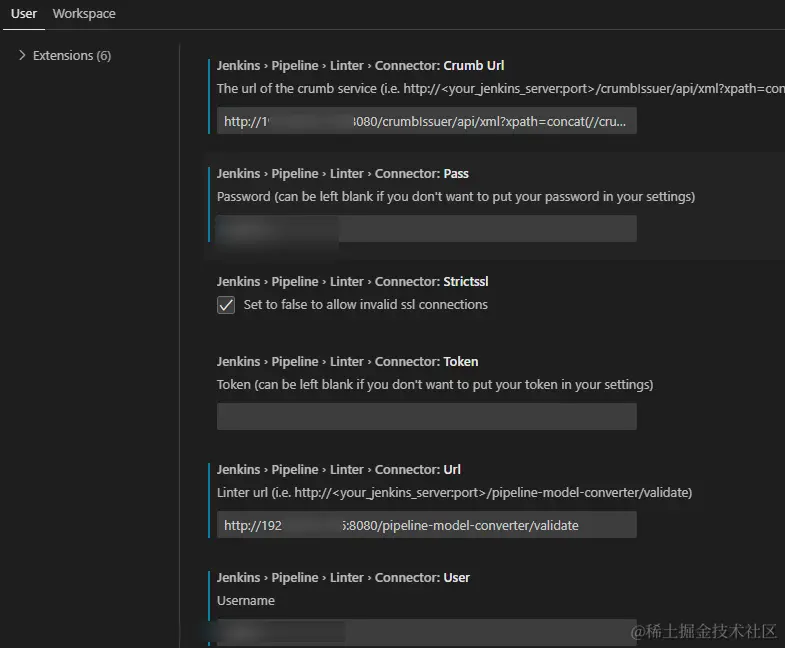Image resolution: width=785 pixels, height=648 pixels.
Task: Select the Extensions (6) tree item
Action: pos(72,55)
